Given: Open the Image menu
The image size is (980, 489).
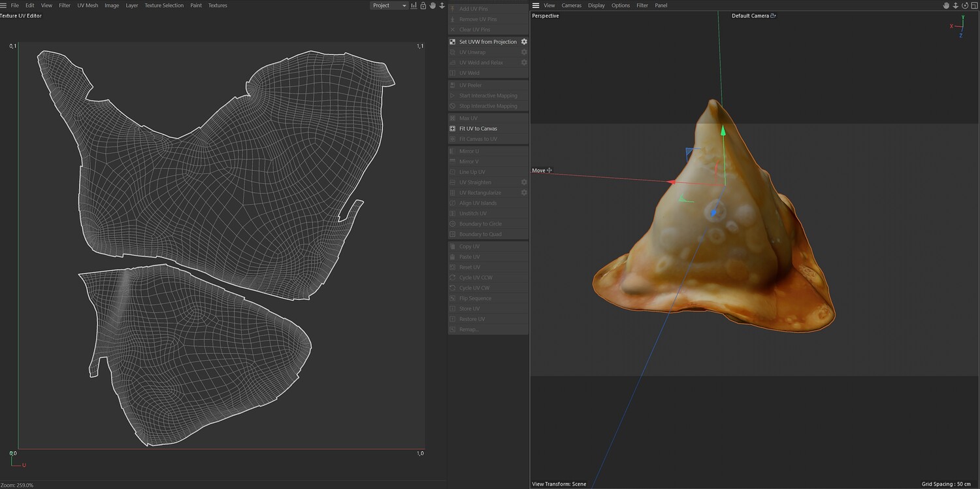Looking at the screenshot, I should (112, 5).
